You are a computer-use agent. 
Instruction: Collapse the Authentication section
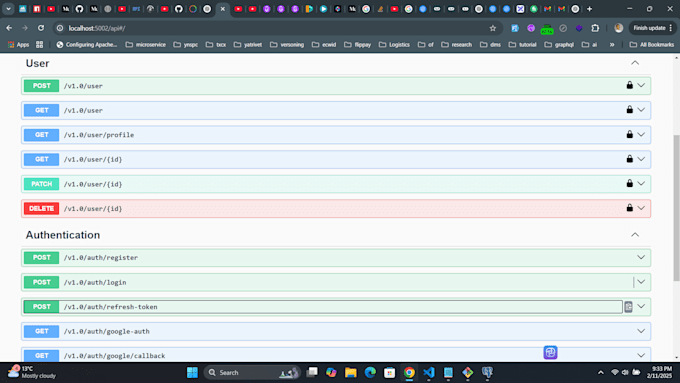(635, 235)
